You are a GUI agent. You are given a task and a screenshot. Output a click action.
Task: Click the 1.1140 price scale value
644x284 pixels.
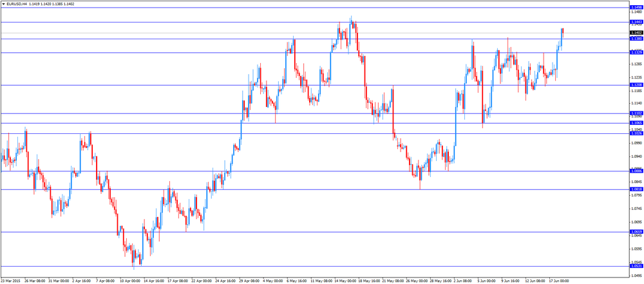pyautogui.click(x=636, y=103)
